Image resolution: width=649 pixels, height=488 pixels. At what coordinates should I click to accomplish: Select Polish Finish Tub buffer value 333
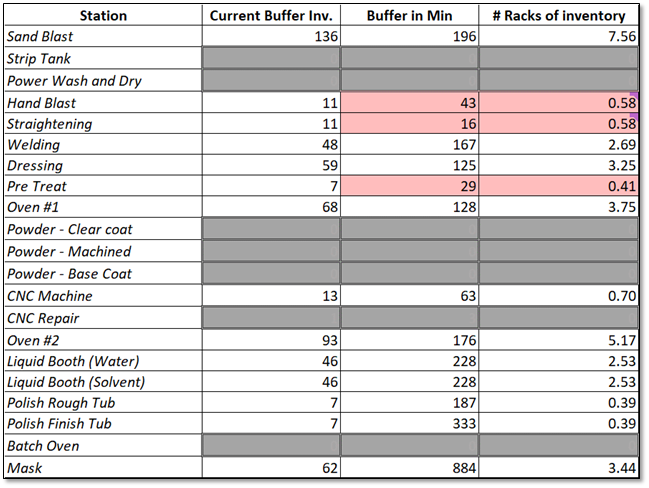[x=409, y=424]
